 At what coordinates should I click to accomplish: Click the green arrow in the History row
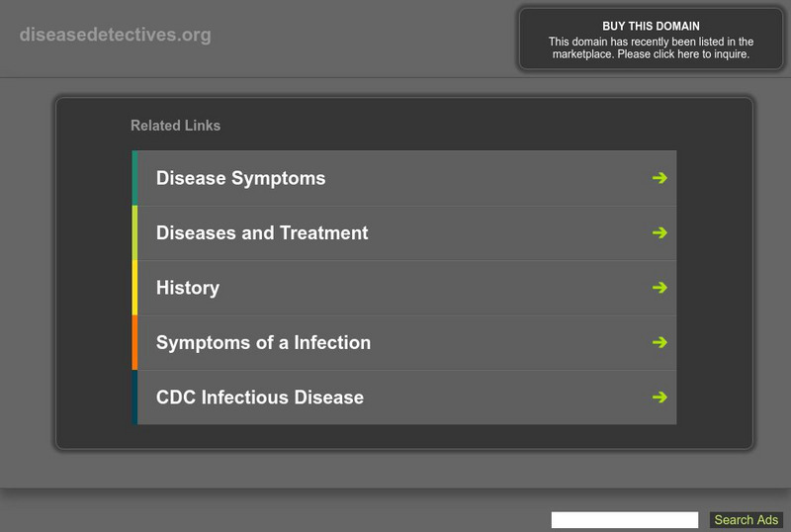659,288
